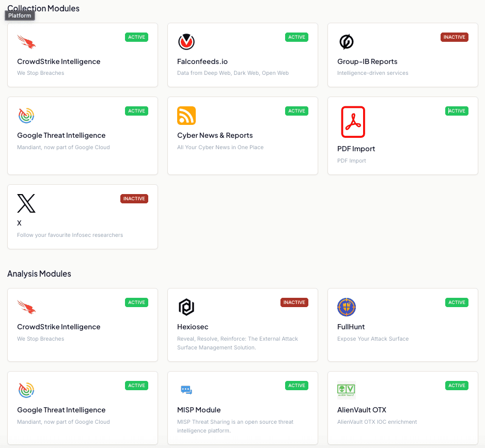Click ACTIVE badge on CrowdStrike collection card
This screenshot has height=448, width=485.
click(x=136, y=37)
